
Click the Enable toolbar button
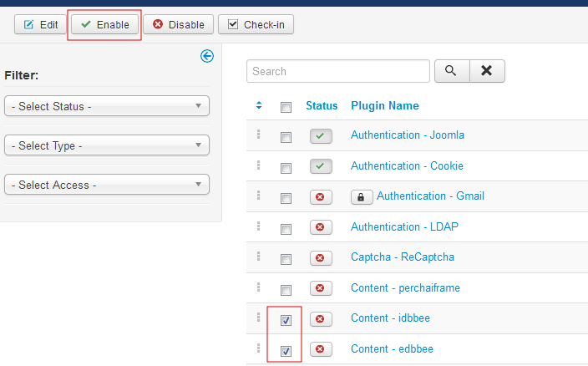(104, 24)
